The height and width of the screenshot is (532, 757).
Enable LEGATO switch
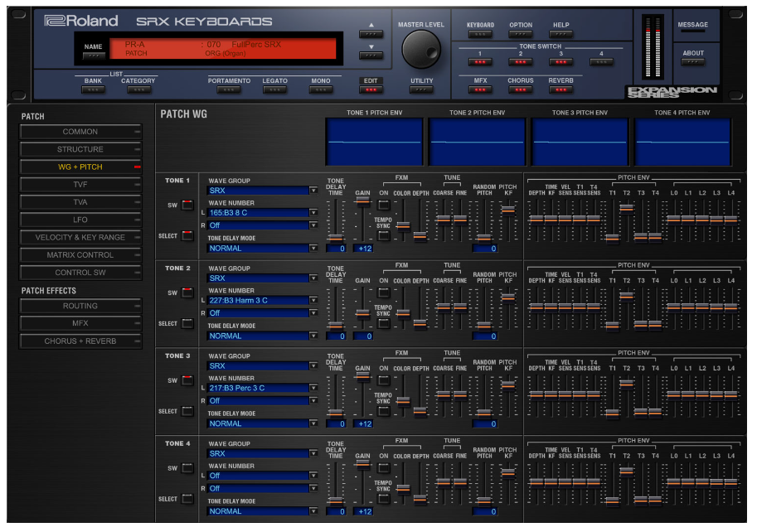[274, 89]
